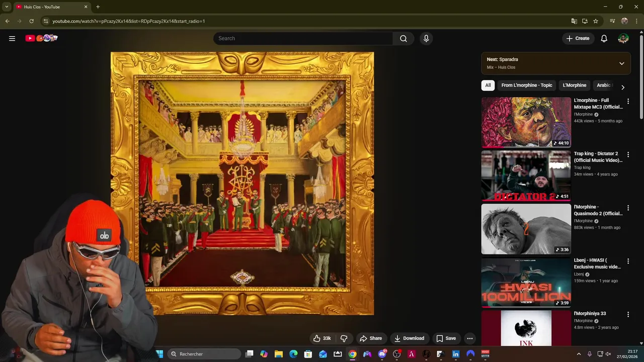Viewport: 644px width, 362px height.
Task: Open more actions ellipsis under the video
Action: [x=469, y=338]
